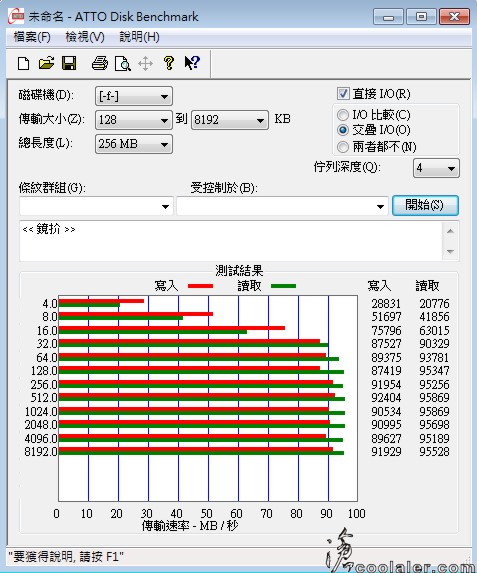
Task: Click the 8192.0 row label in chart
Action: click(41, 452)
